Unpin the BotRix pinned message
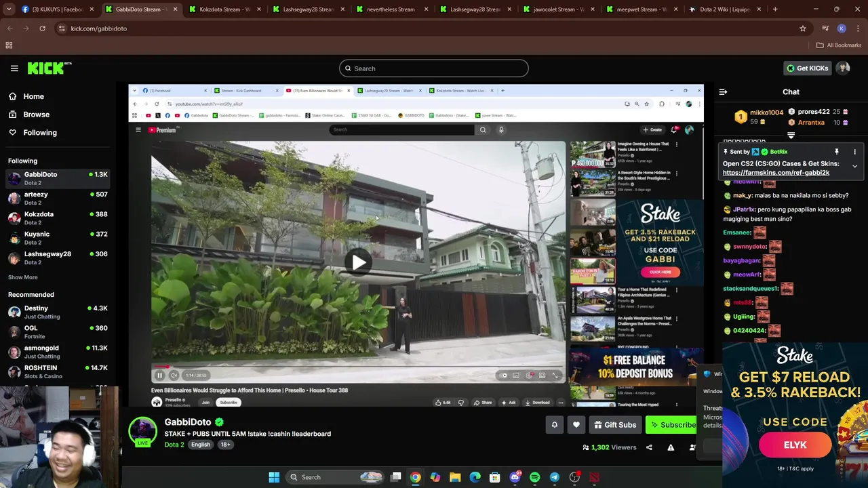 [x=837, y=152]
